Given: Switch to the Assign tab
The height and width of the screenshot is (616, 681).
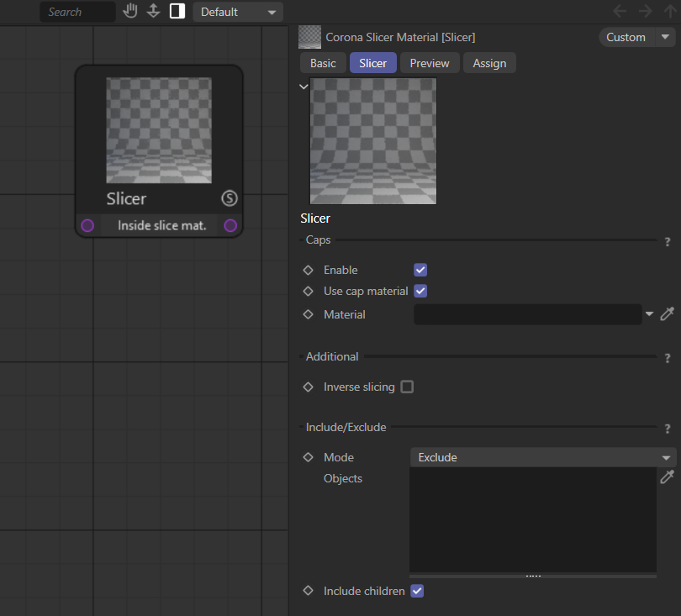Looking at the screenshot, I should click(489, 63).
